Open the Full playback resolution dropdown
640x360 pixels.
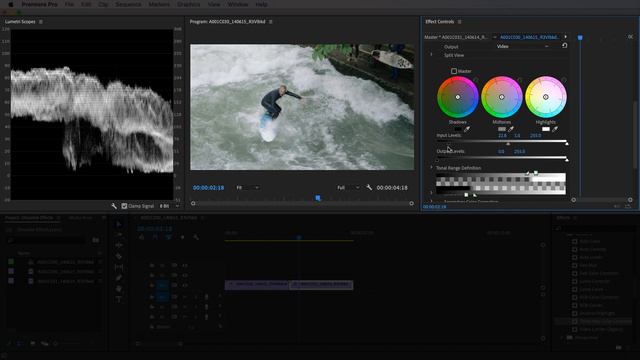pyautogui.click(x=348, y=187)
